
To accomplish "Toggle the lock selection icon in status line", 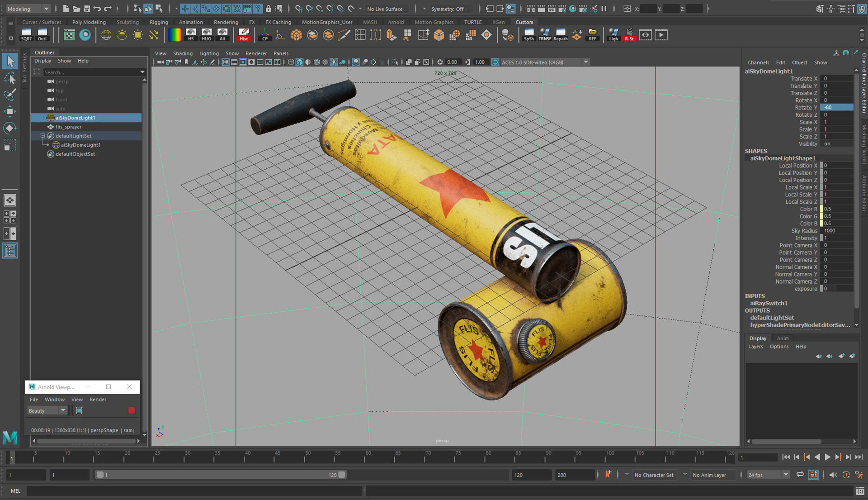I will click(269, 9).
